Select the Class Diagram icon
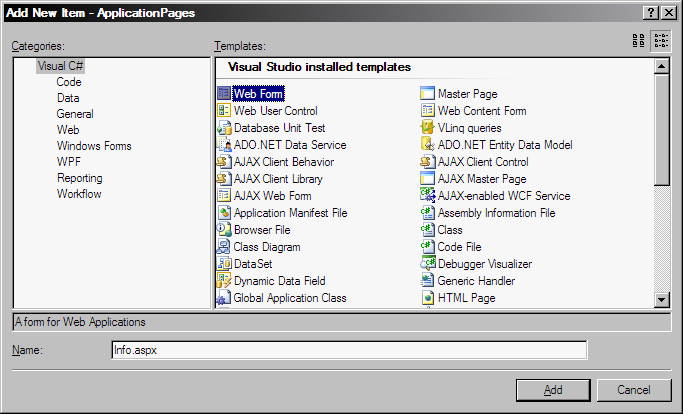 point(223,246)
